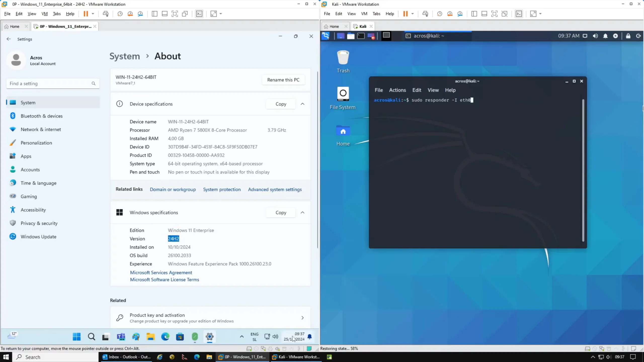Screen dimensions: 644x362
Task: Toggle library sidebar in Windows VM window
Action: pyautogui.click(x=154, y=14)
